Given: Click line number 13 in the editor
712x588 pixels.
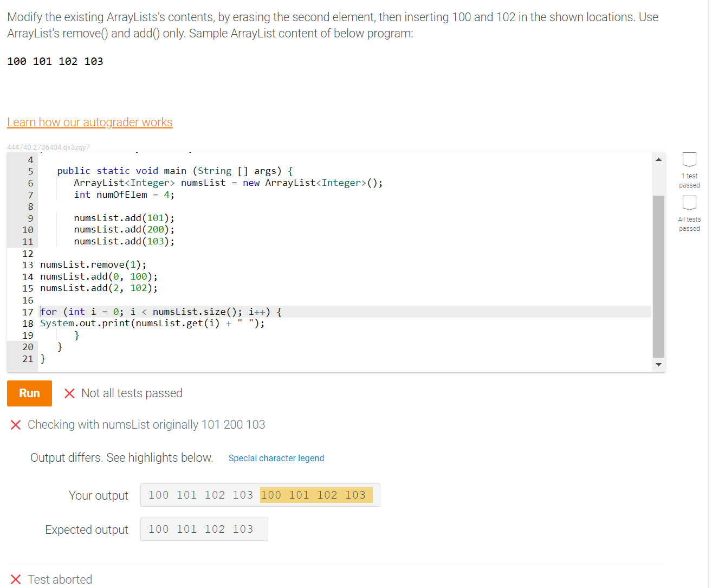Looking at the screenshot, I should (28, 265).
